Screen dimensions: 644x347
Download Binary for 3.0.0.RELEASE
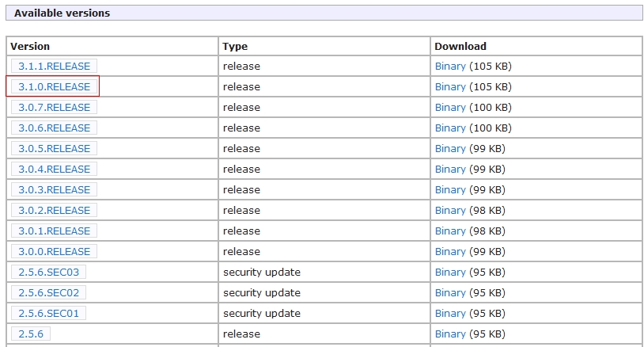point(450,251)
